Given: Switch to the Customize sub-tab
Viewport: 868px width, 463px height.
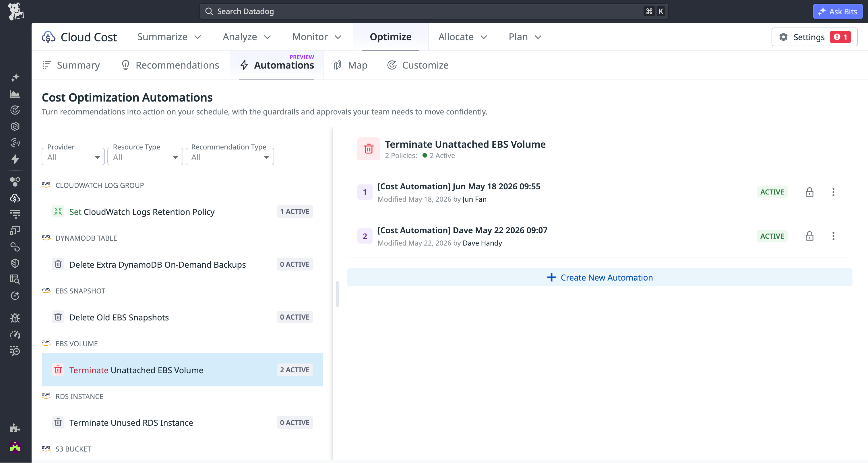Looking at the screenshot, I should [x=418, y=65].
